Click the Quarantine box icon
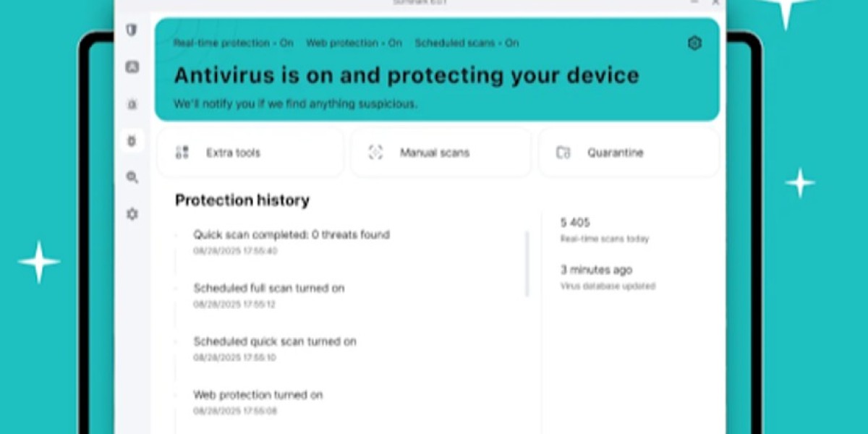868x434 pixels. (563, 152)
